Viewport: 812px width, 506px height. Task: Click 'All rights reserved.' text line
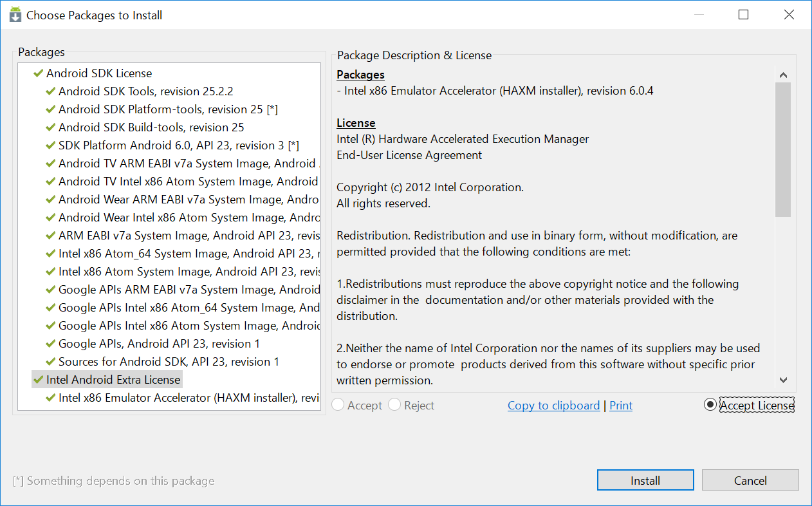tap(383, 203)
